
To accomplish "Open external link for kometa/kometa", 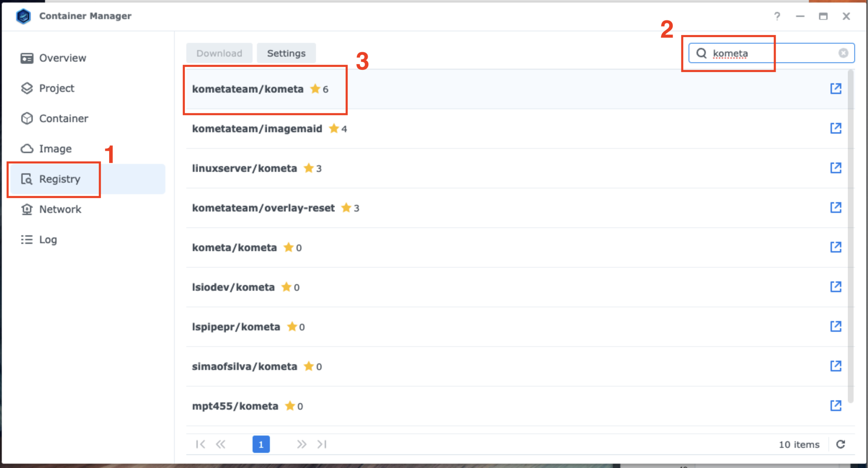I will pos(836,247).
